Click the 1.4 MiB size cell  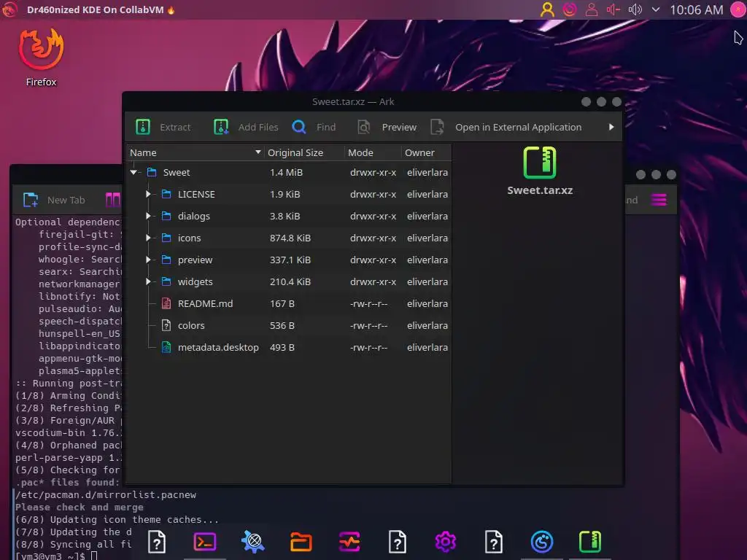click(x=286, y=172)
